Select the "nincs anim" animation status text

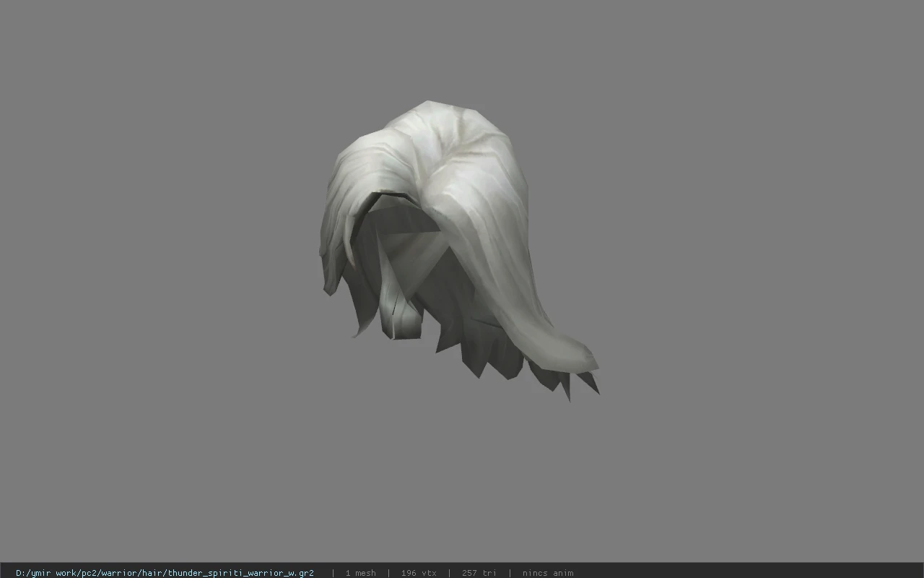click(x=548, y=573)
